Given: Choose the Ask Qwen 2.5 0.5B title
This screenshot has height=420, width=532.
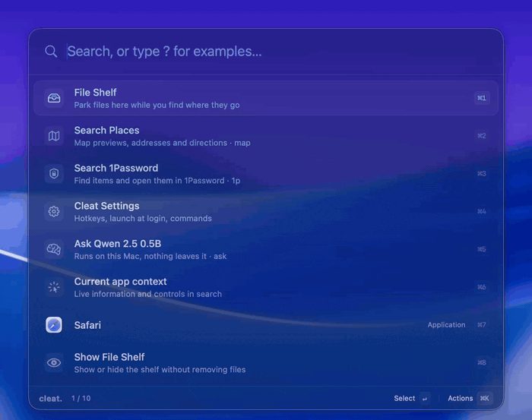Looking at the screenshot, I should click(117, 243).
